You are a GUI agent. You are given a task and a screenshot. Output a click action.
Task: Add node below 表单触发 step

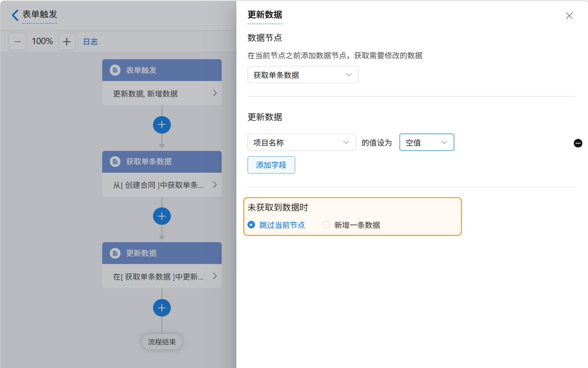click(162, 125)
